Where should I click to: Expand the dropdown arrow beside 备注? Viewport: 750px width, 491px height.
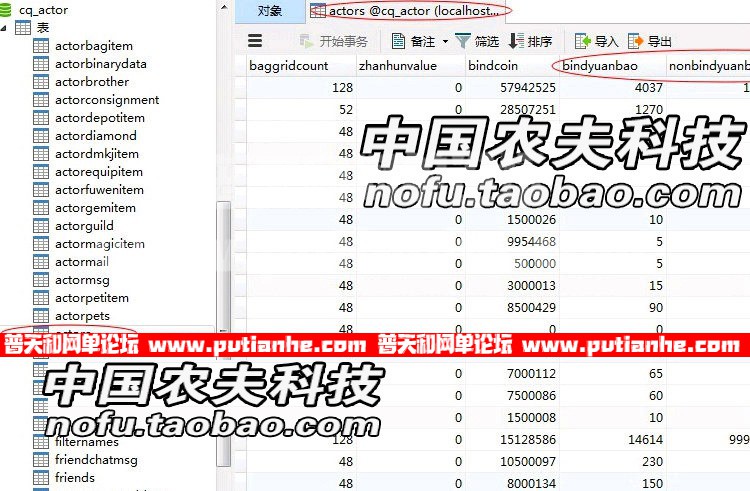[x=445, y=42]
